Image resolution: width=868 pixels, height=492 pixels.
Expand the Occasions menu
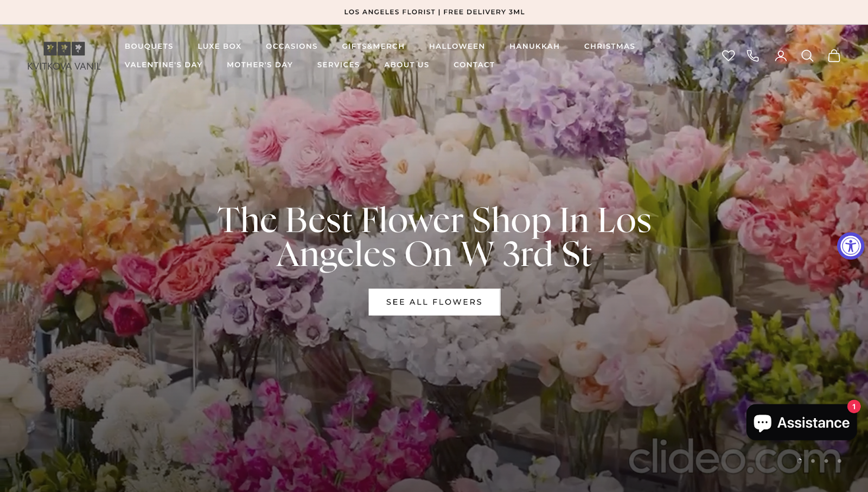[292, 46]
